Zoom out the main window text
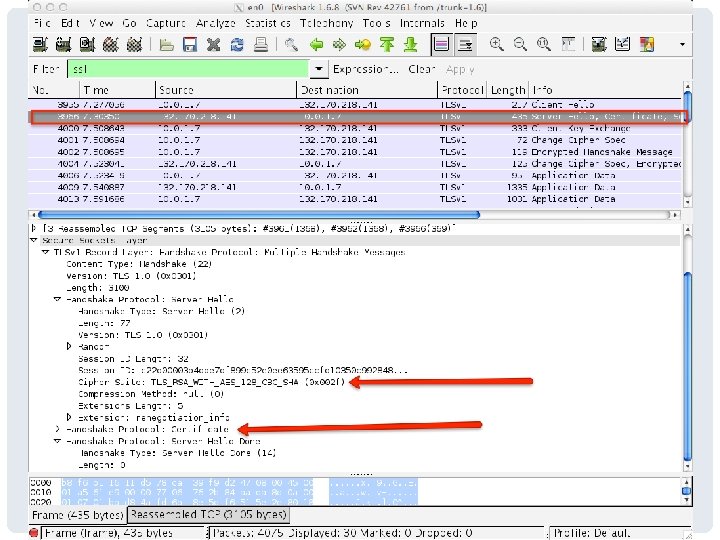Viewport: 720px width, 540px height. pyautogui.click(x=520, y=44)
